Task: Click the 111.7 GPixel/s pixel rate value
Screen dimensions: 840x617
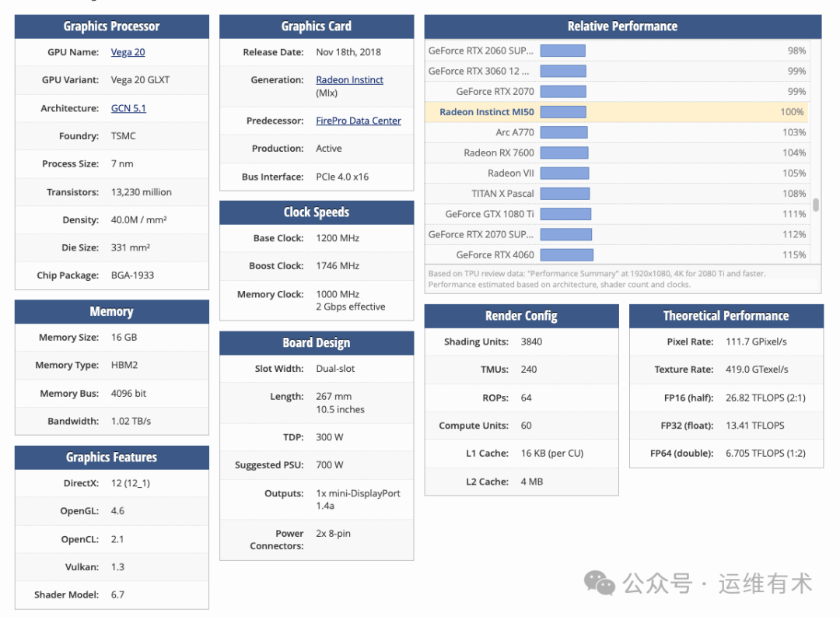Action: pyautogui.click(x=756, y=342)
